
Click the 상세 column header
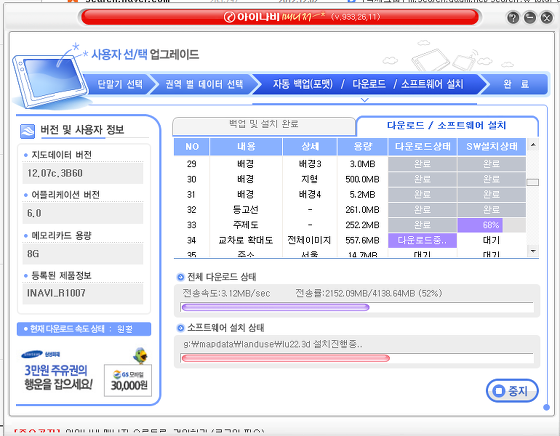[x=310, y=147]
